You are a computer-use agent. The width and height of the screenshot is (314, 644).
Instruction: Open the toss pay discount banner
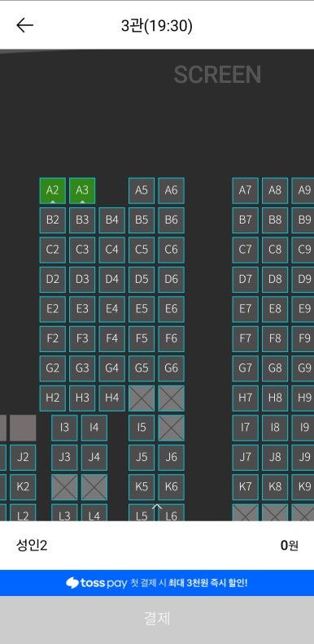pos(157,583)
